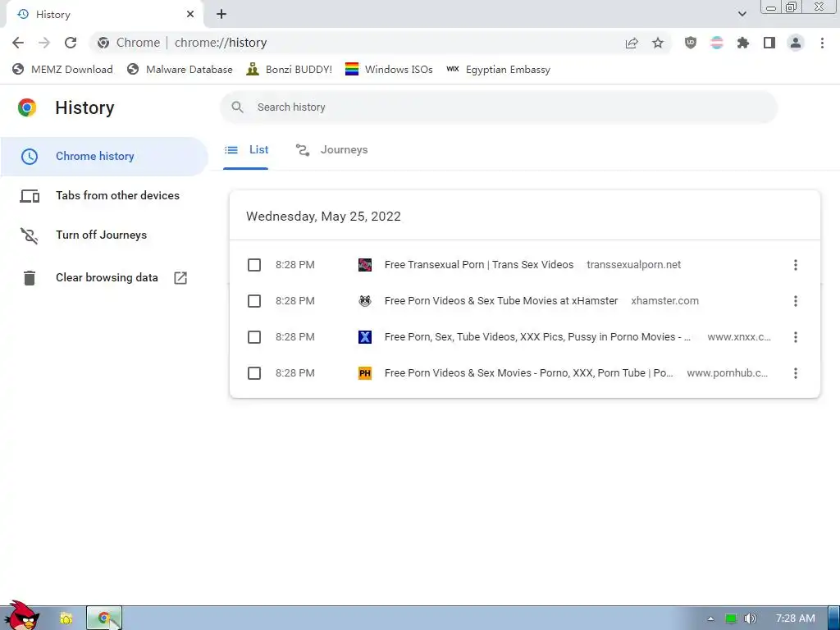Click the xHamster favicon in history list
Screen dimensions: 840x630
365,301
